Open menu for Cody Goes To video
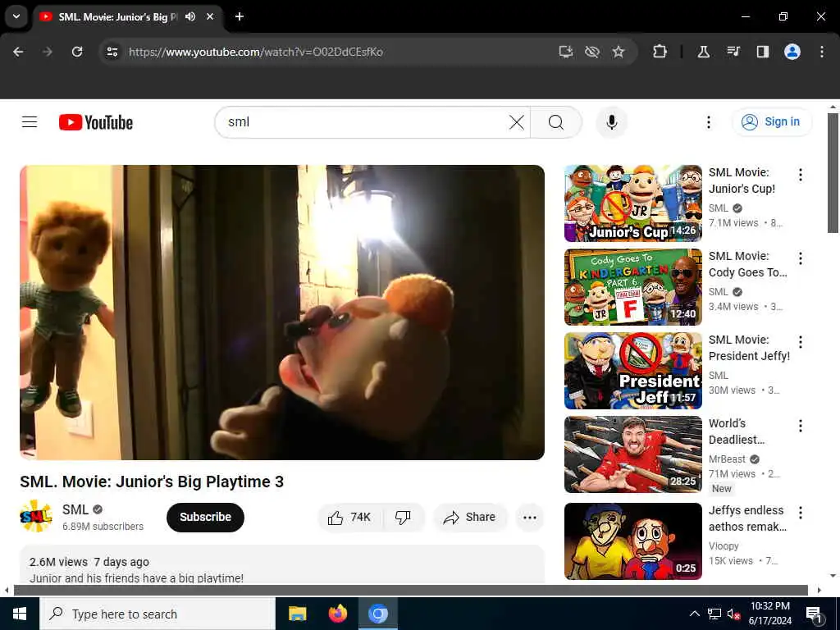Screen dimensions: 840x630 [x=801, y=258]
